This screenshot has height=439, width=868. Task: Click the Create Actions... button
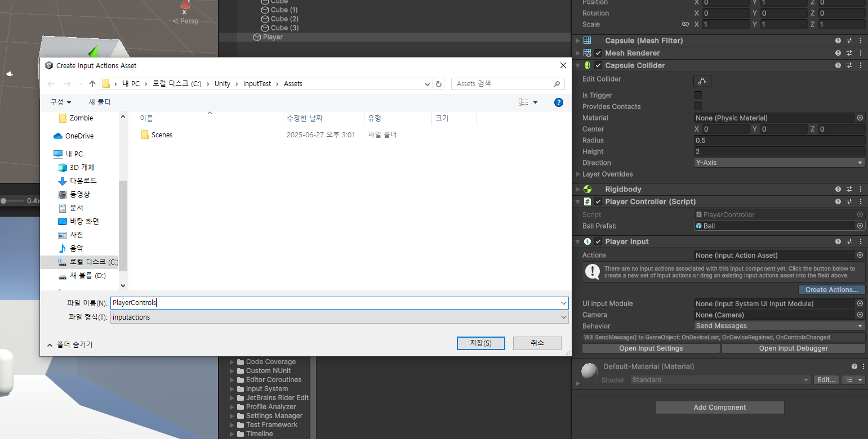tap(831, 290)
